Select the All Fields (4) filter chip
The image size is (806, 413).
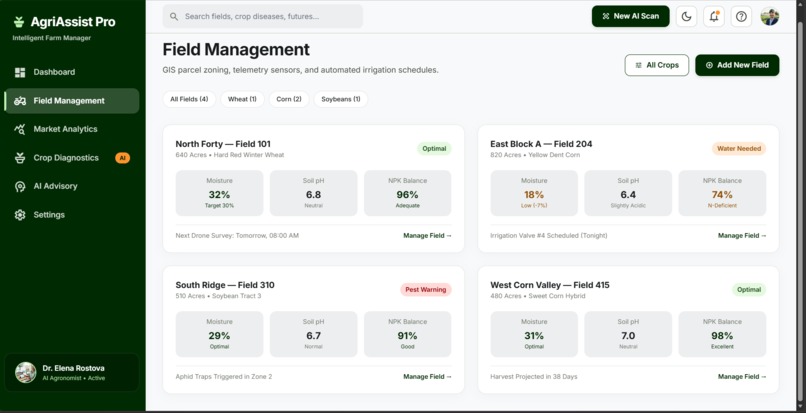[x=189, y=99]
